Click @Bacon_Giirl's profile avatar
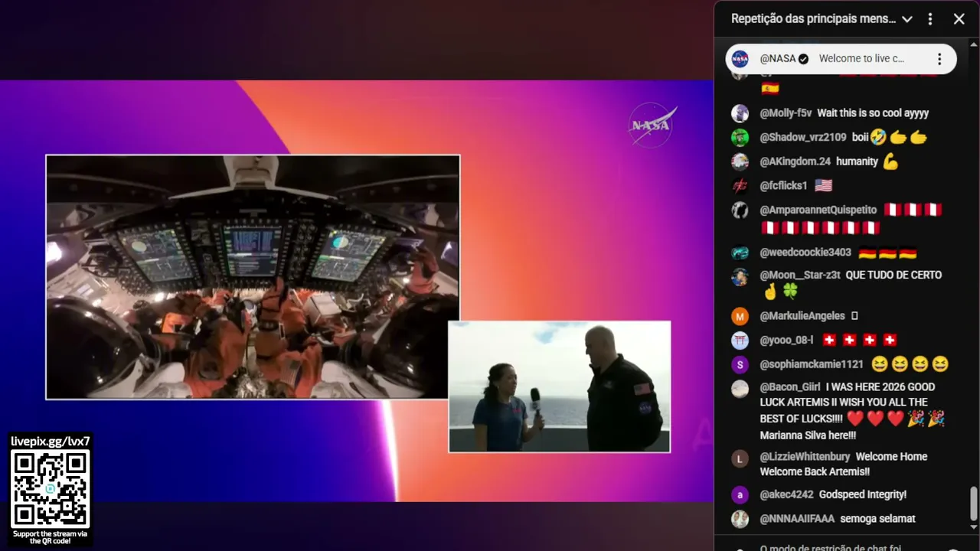980x551 pixels. coord(740,389)
